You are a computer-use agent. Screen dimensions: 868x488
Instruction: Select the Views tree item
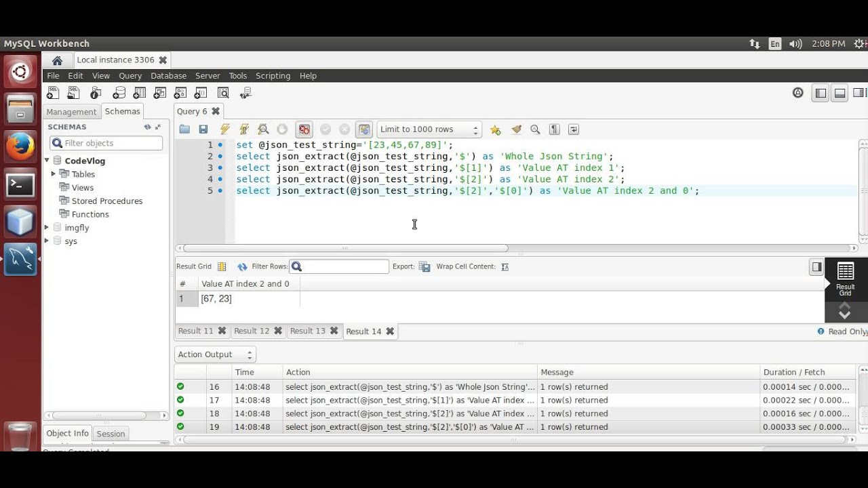tap(83, 188)
